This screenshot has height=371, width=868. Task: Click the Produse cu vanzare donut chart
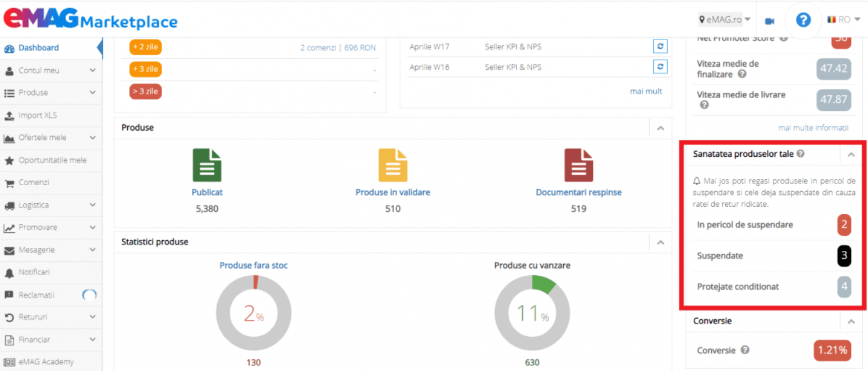[x=532, y=313]
